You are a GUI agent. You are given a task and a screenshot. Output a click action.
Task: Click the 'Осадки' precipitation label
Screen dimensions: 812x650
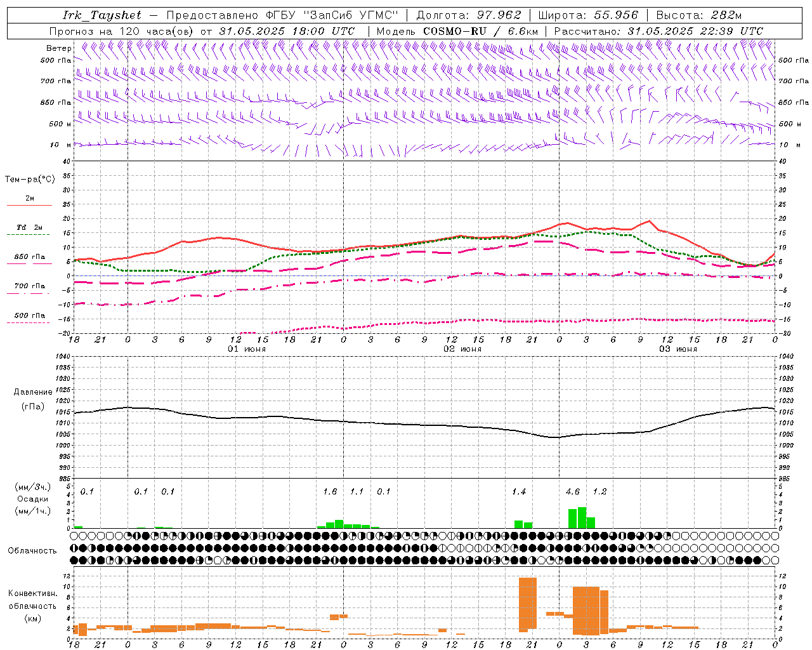[x=33, y=499]
